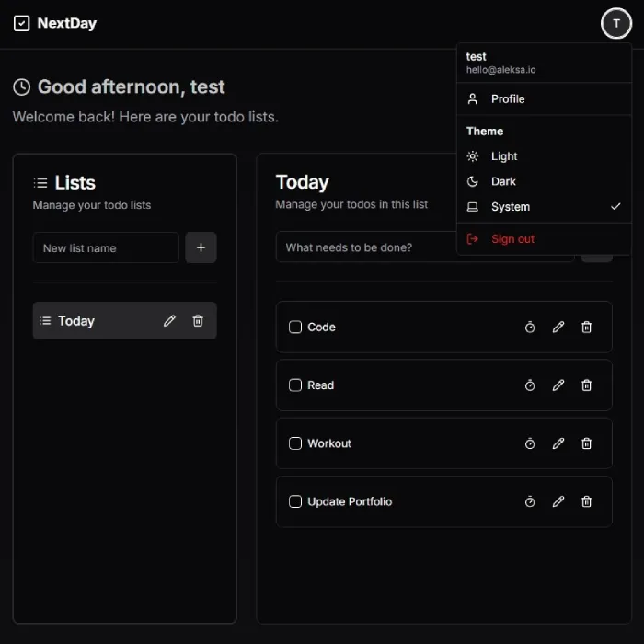Delete the Update Portfolio todo

coord(586,502)
